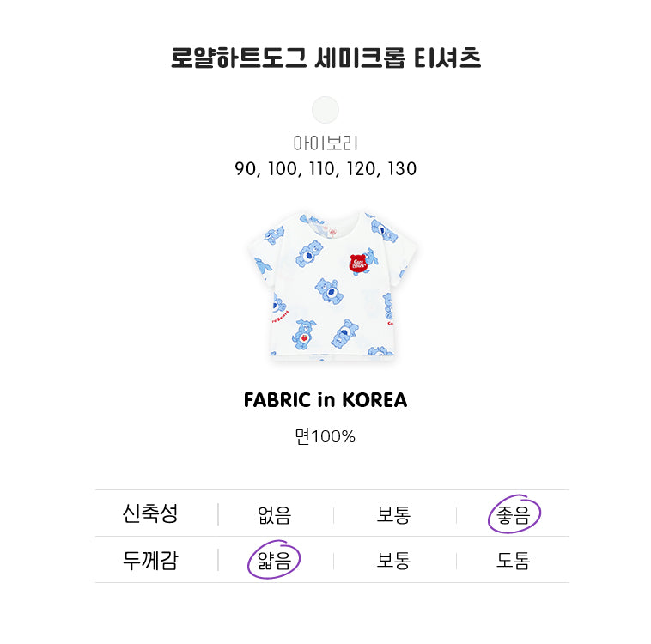
Task: Click the product title 로얄하트도그 세미크롭 티셔츠
Action: click(x=325, y=59)
